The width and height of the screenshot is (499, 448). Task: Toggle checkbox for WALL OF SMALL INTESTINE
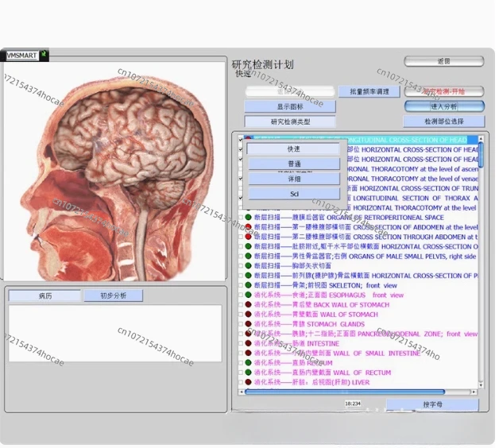241,353
